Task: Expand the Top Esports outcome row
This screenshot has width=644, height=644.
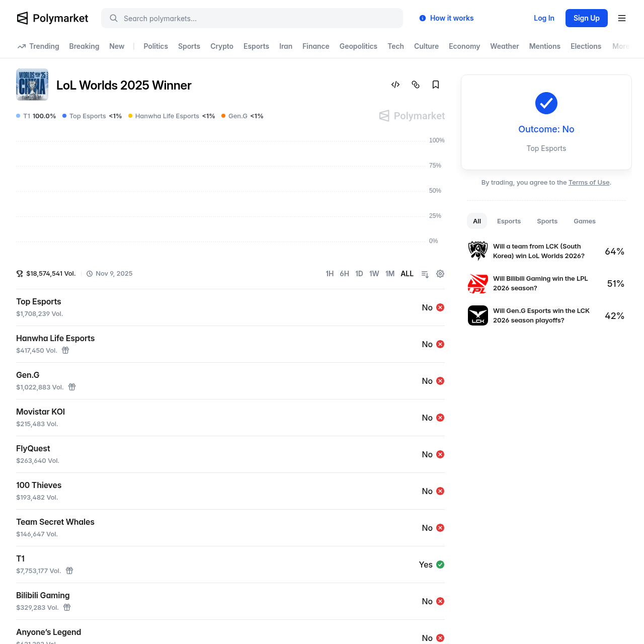Action: [230, 307]
